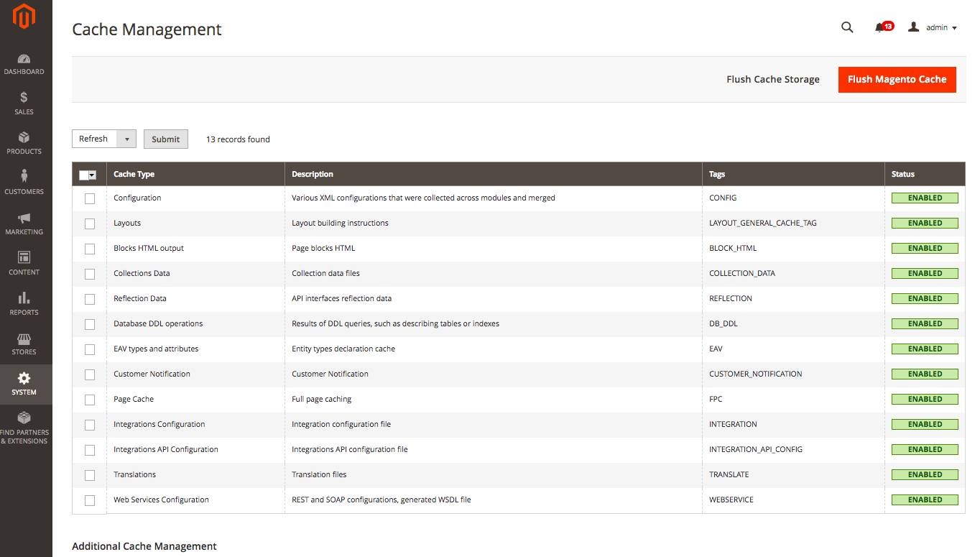
Task: Open the Dashboard sidebar icon
Action: [x=24, y=59]
